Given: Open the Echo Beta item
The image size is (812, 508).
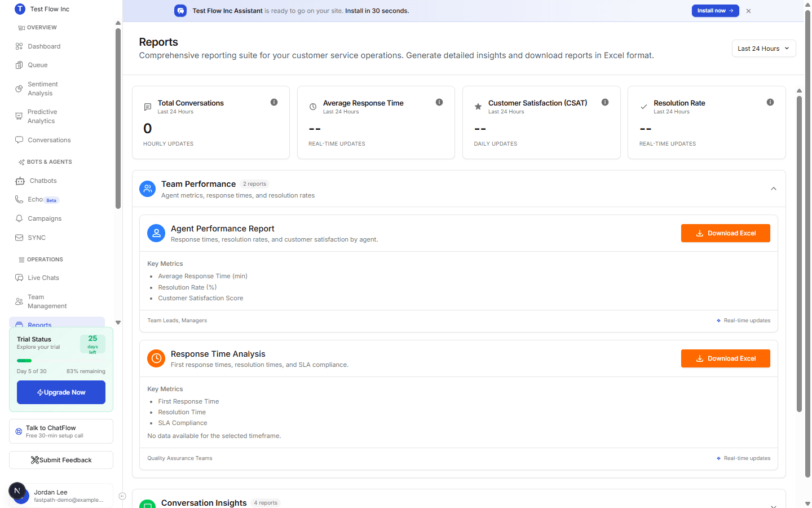Looking at the screenshot, I should [57, 199].
